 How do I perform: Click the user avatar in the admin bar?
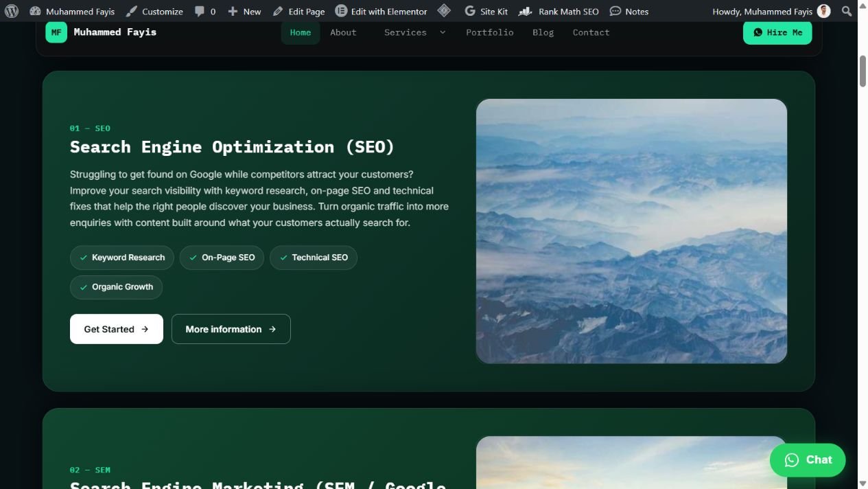[x=824, y=11]
